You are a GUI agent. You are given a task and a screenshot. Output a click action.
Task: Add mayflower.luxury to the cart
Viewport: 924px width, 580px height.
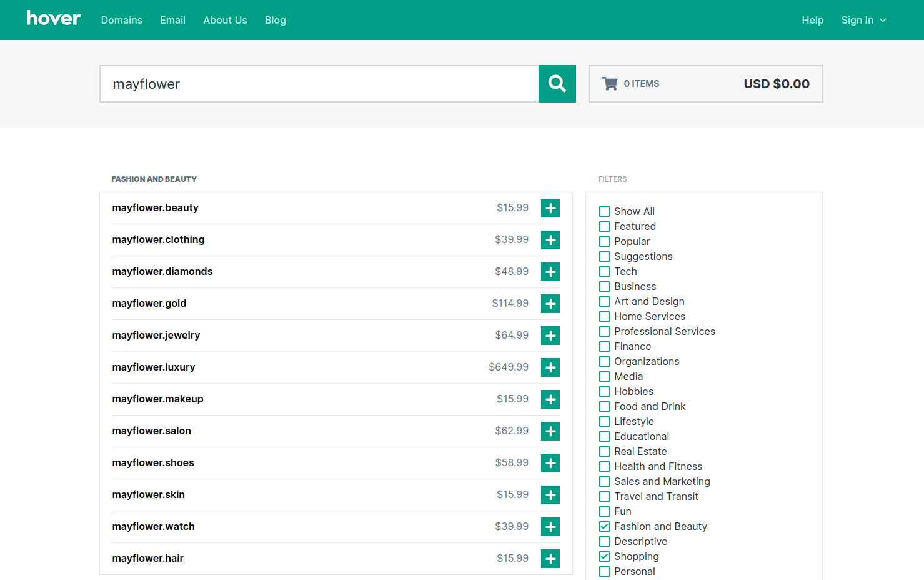coord(550,367)
